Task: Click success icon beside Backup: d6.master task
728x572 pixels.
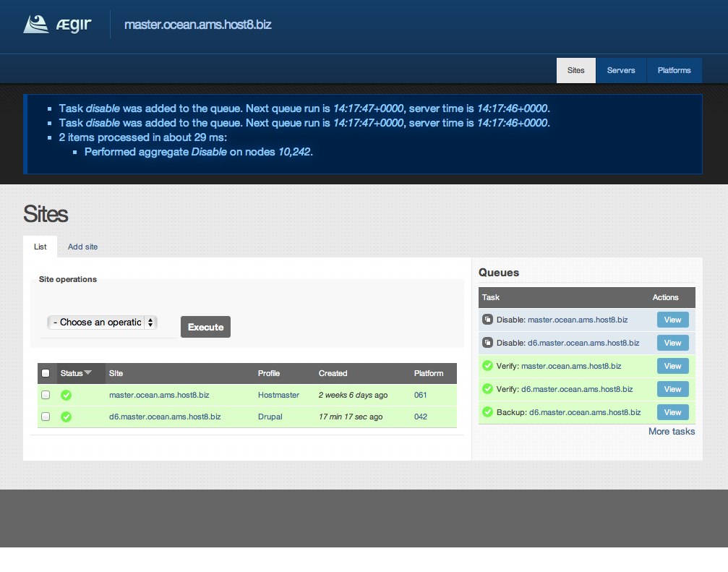Action: (x=487, y=412)
